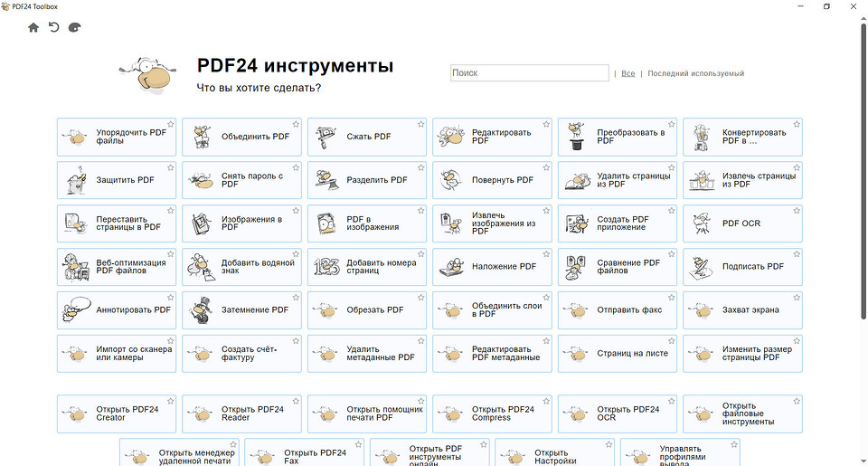This screenshot has height=466, width=868.
Task: Click the icon on PDF OCR tile
Action: [702, 223]
